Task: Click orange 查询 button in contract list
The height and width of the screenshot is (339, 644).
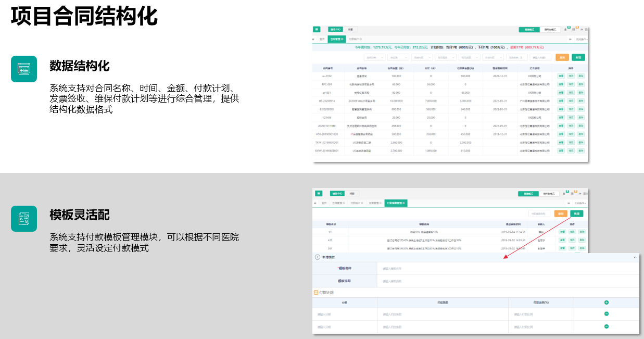Action: pyautogui.click(x=562, y=57)
